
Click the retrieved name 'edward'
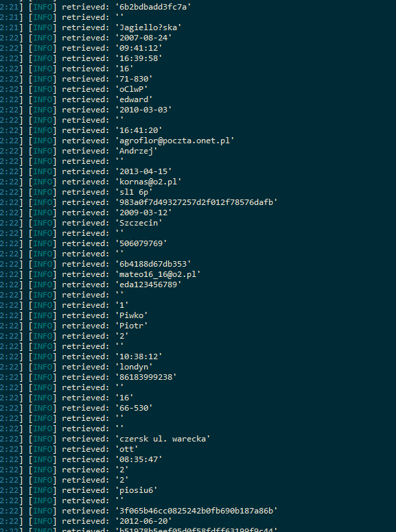point(134,99)
